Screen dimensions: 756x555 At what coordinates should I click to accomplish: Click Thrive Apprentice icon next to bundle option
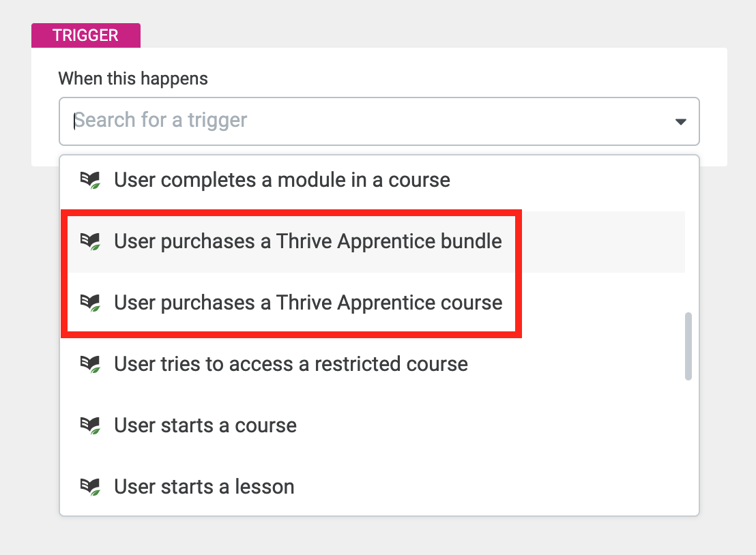[90, 241]
